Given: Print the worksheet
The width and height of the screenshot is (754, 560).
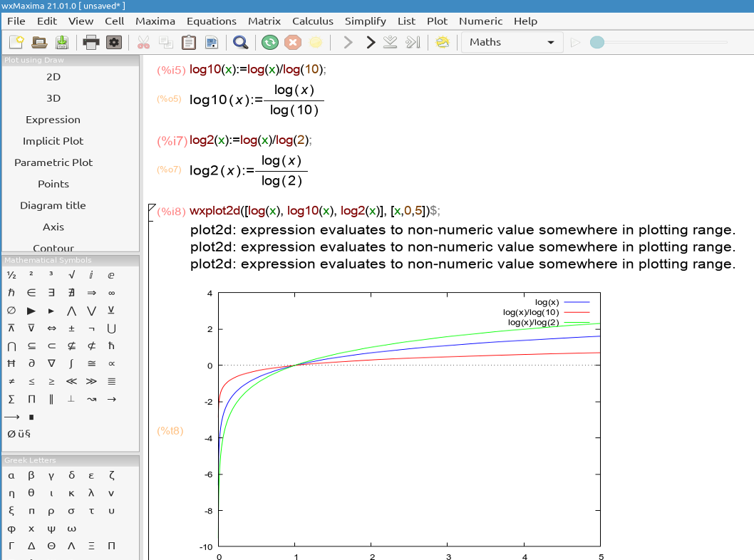Looking at the screenshot, I should pyautogui.click(x=91, y=42).
